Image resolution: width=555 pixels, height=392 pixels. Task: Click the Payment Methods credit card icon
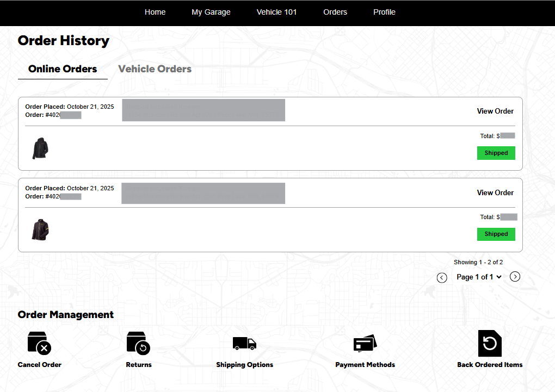365,343
